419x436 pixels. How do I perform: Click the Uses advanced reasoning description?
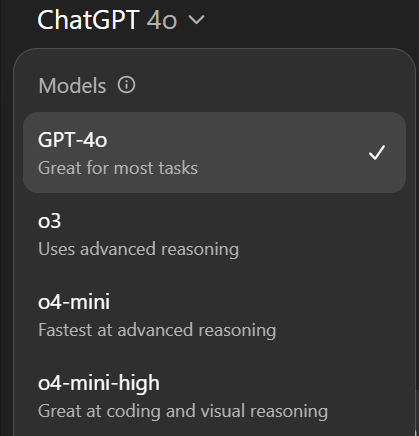point(139,249)
